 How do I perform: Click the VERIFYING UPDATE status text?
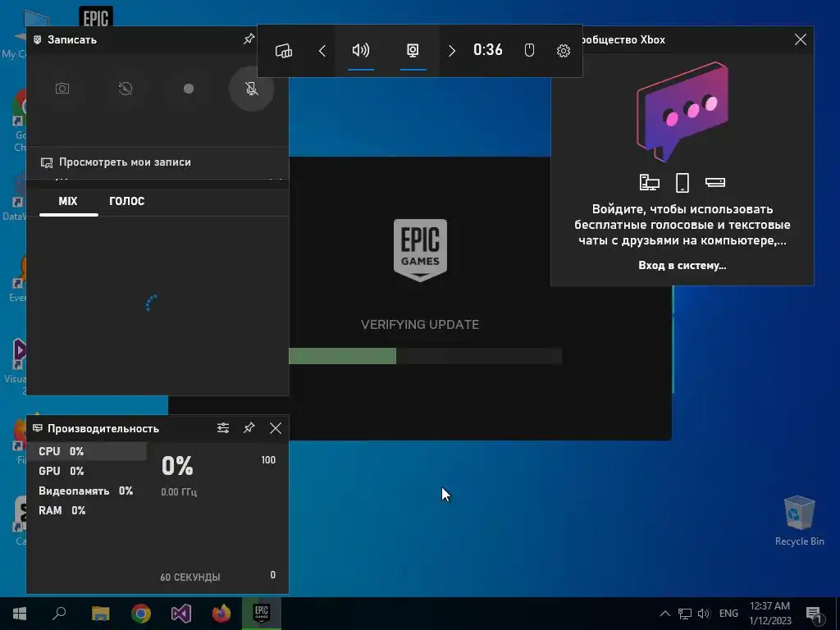420,325
